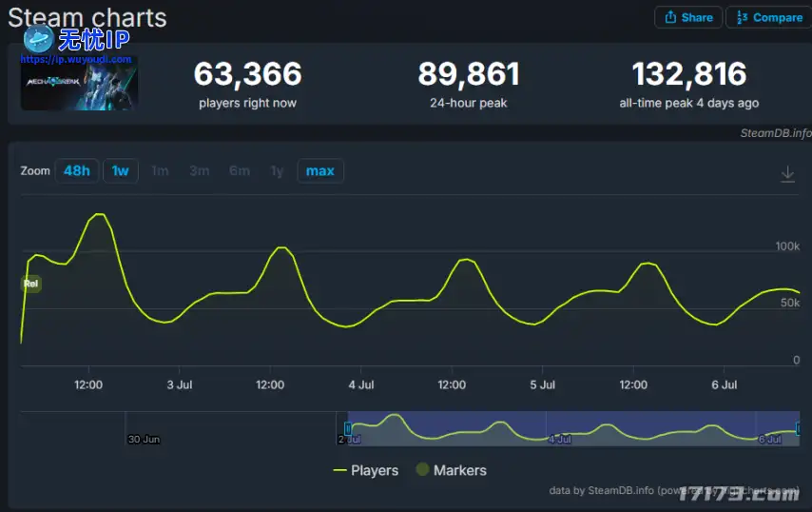Grab the left navigator range handle

click(348, 428)
